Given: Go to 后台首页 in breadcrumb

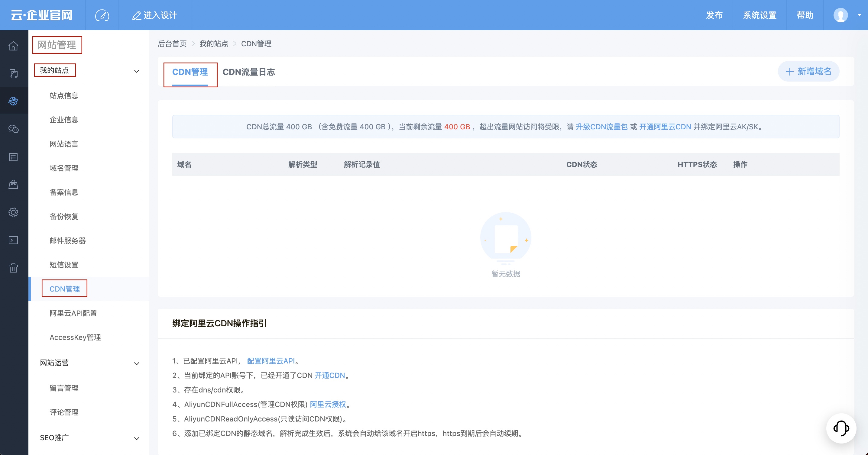Looking at the screenshot, I should (x=172, y=44).
